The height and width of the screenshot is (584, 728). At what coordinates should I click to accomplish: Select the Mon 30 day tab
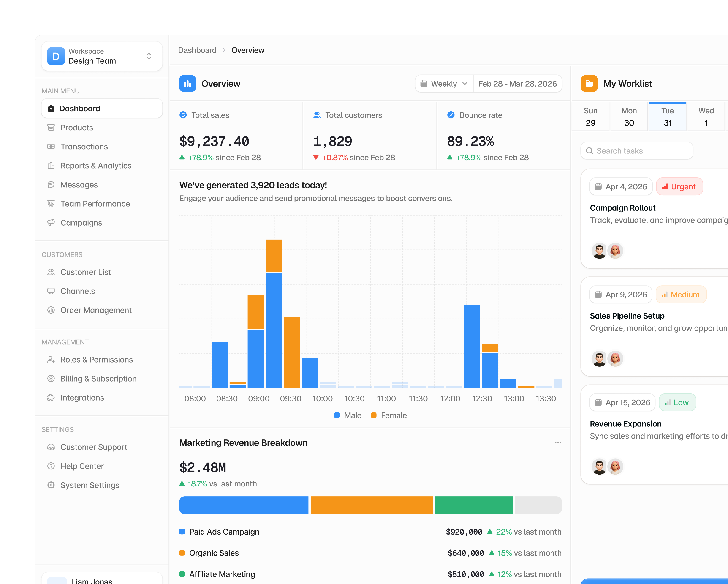pos(629,117)
